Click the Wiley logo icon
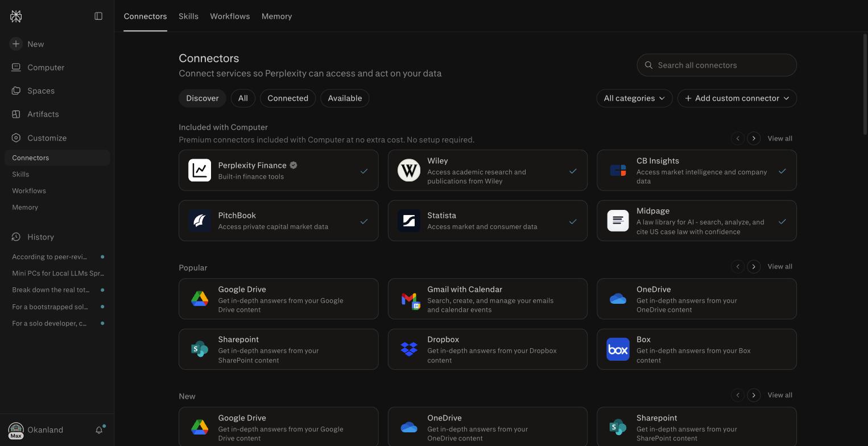Image resolution: width=868 pixels, height=446 pixels. pos(409,170)
